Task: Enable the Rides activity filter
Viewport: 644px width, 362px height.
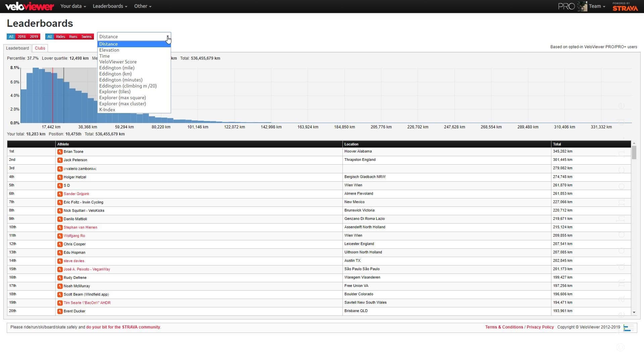Action: click(x=60, y=37)
